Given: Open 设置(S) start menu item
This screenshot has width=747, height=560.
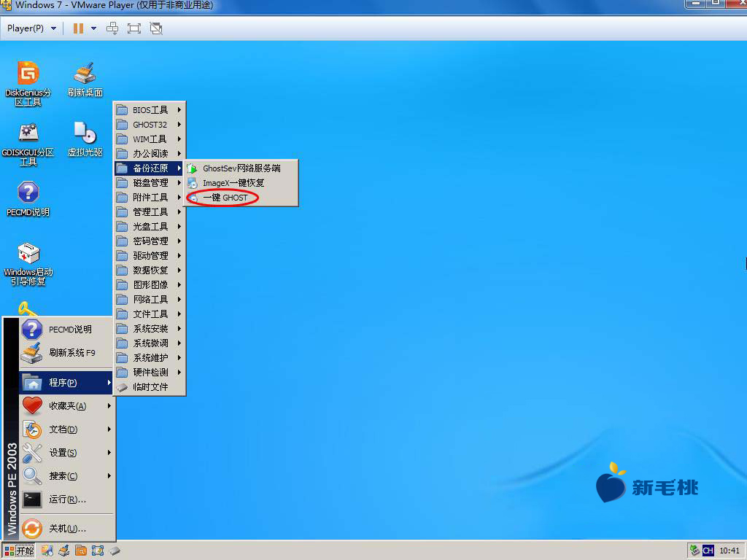Looking at the screenshot, I should [x=66, y=453].
